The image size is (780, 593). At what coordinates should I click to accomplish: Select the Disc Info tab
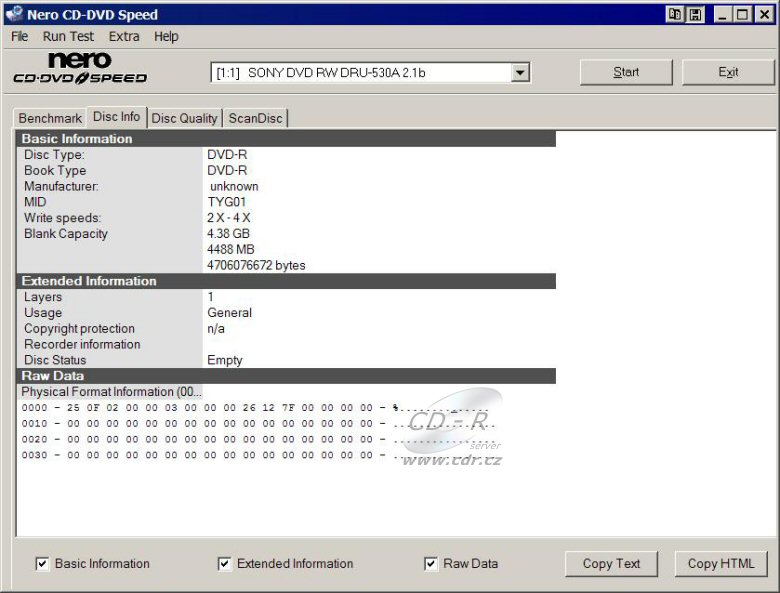116,117
